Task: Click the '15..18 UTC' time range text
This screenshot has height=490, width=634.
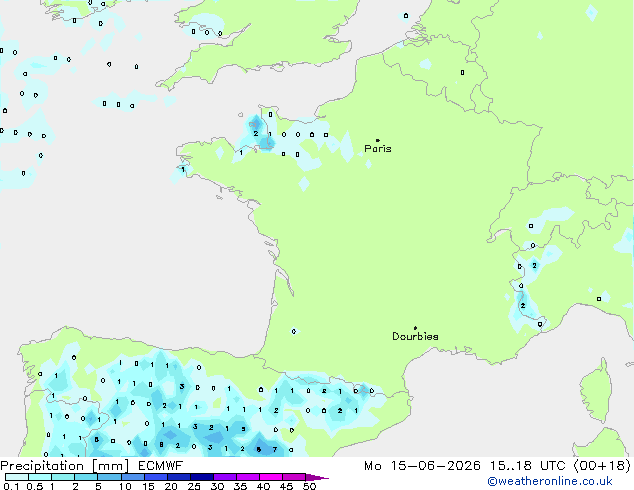Action: pyautogui.click(x=527, y=466)
